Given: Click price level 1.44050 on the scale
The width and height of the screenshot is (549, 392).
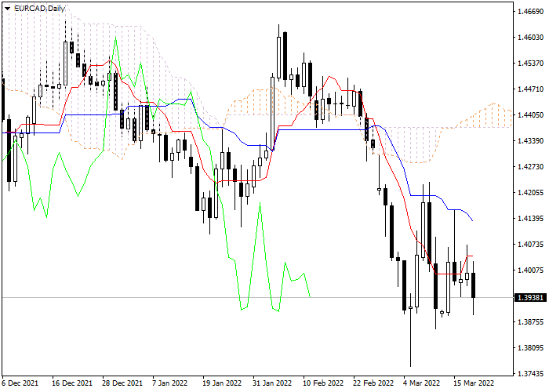Looking at the screenshot, I should [530, 115].
